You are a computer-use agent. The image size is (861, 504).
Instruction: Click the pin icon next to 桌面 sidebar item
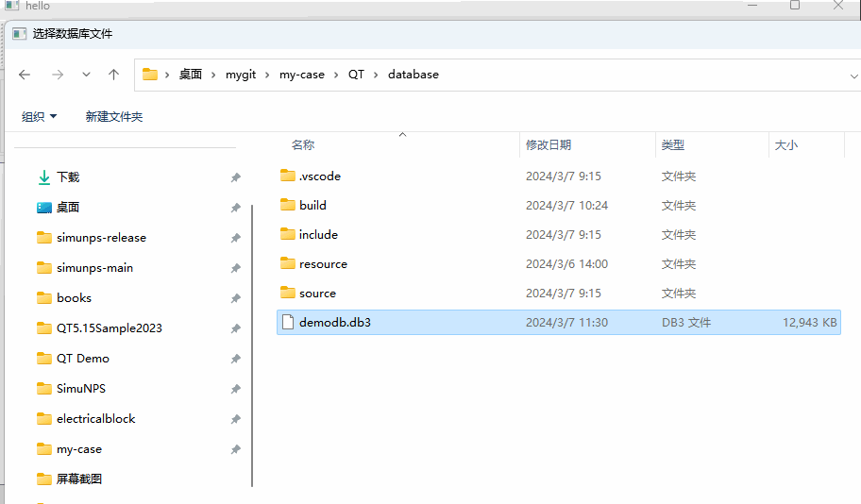pyautogui.click(x=236, y=208)
